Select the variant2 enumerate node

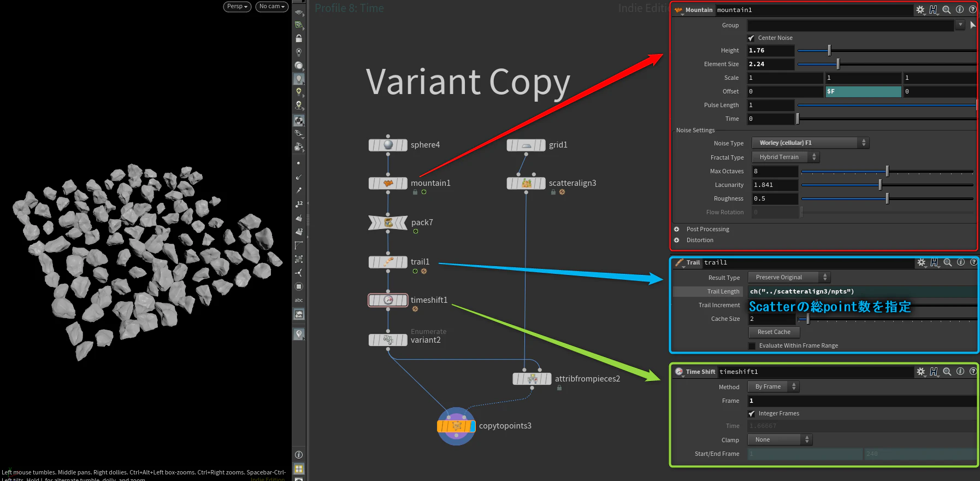(388, 340)
